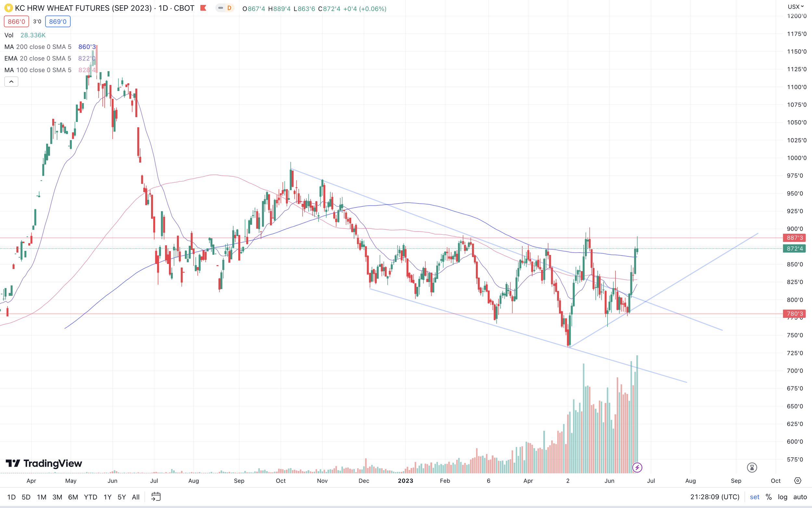Click the wheat symbol logo icon

(8, 8)
